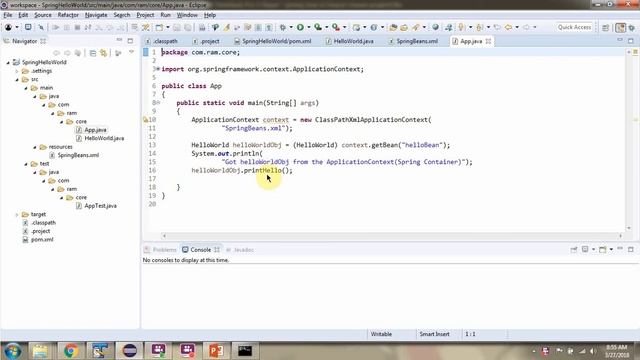
Task: Maximize the Console panel
Action: point(631,249)
